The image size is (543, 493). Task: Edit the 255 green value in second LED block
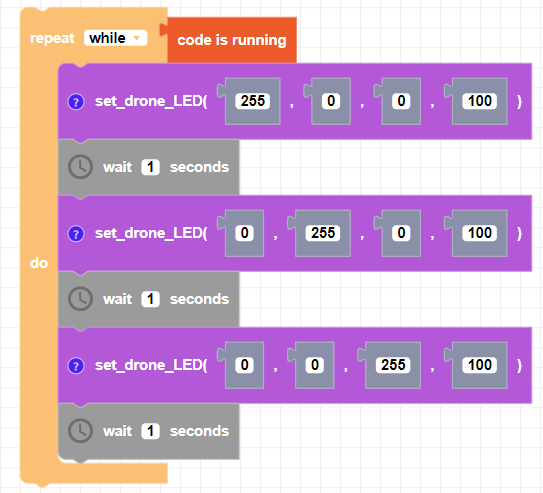(x=323, y=233)
